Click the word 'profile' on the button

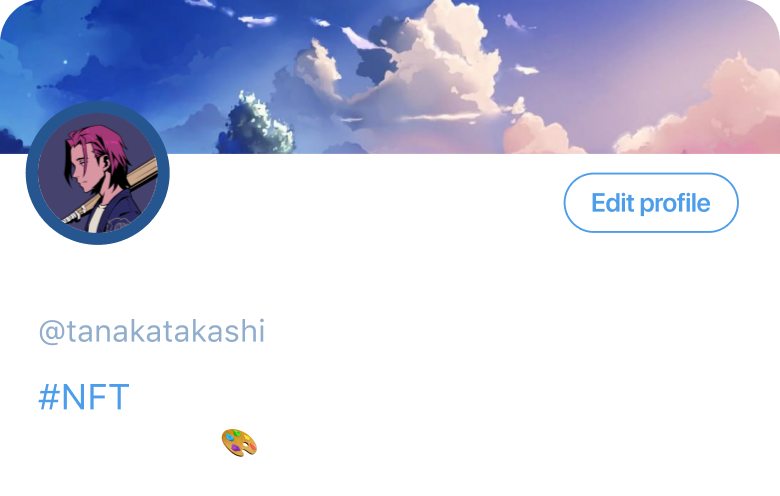pyautogui.click(x=675, y=203)
